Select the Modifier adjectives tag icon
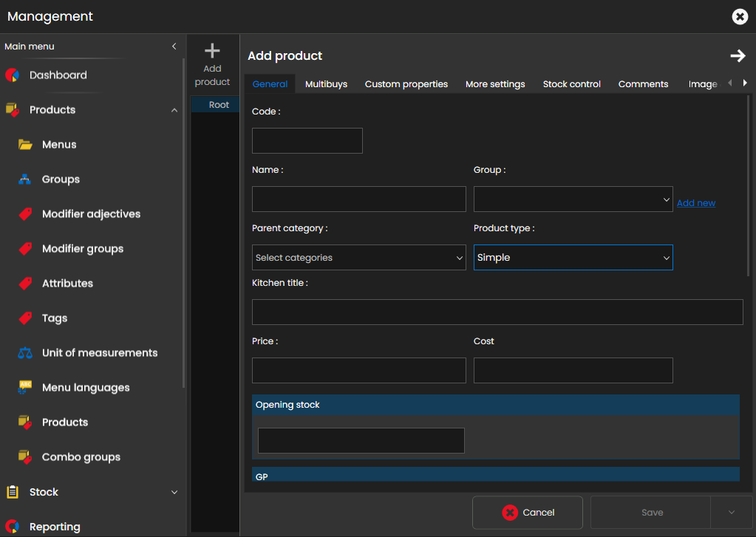 [x=25, y=214]
